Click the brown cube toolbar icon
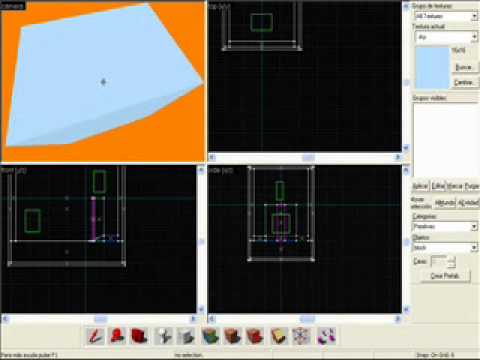 [233, 336]
